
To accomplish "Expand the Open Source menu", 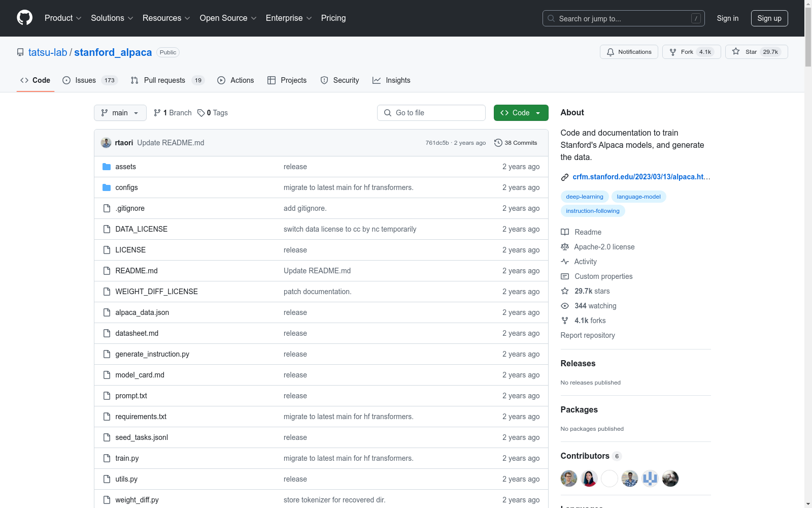I will point(228,18).
